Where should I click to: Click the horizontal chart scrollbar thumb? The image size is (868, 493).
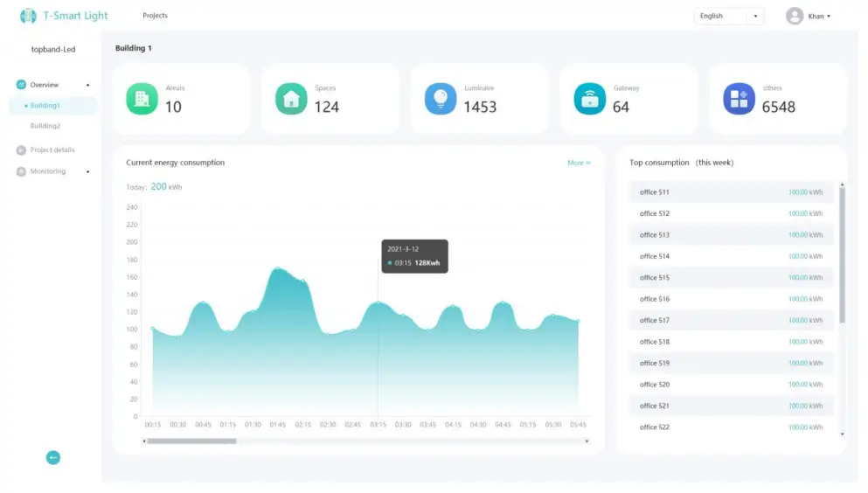pyautogui.click(x=191, y=441)
